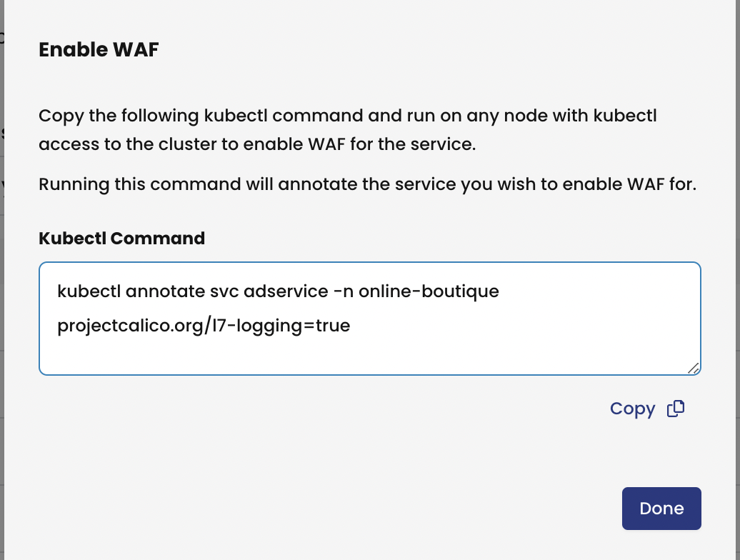Select the kubectl annotate command text

279,291
